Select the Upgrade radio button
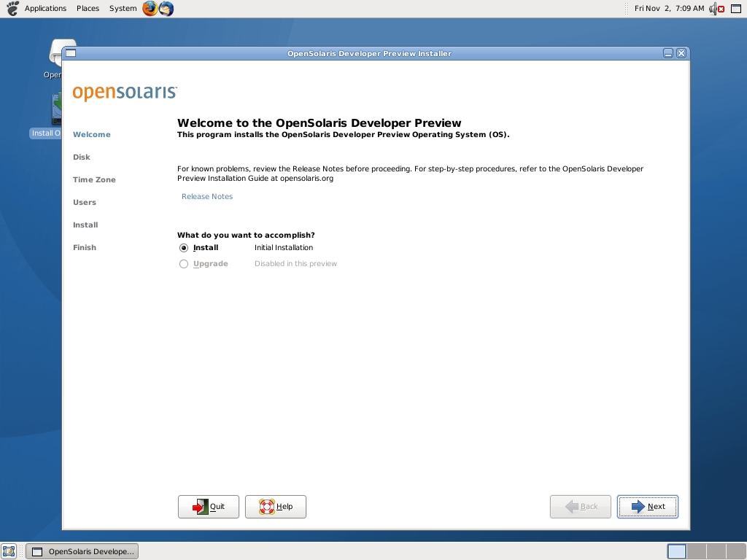The image size is (747, 560). [184, 264]
